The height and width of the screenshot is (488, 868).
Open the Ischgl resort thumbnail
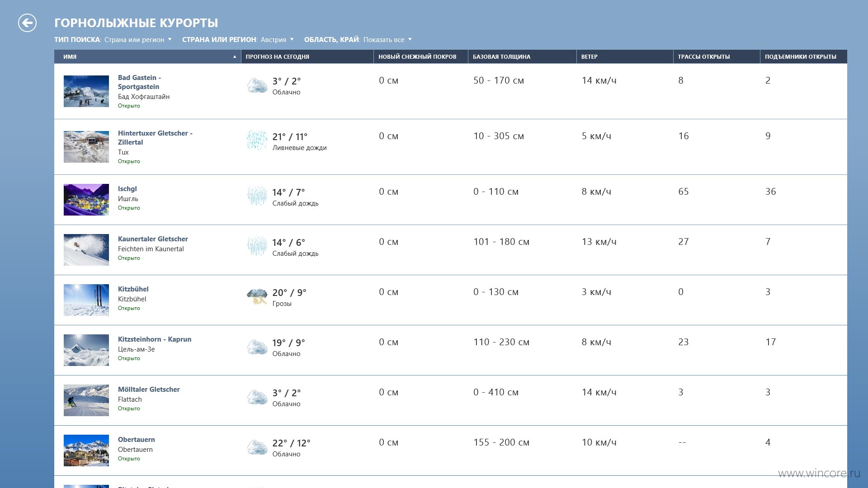coord(86,200)
